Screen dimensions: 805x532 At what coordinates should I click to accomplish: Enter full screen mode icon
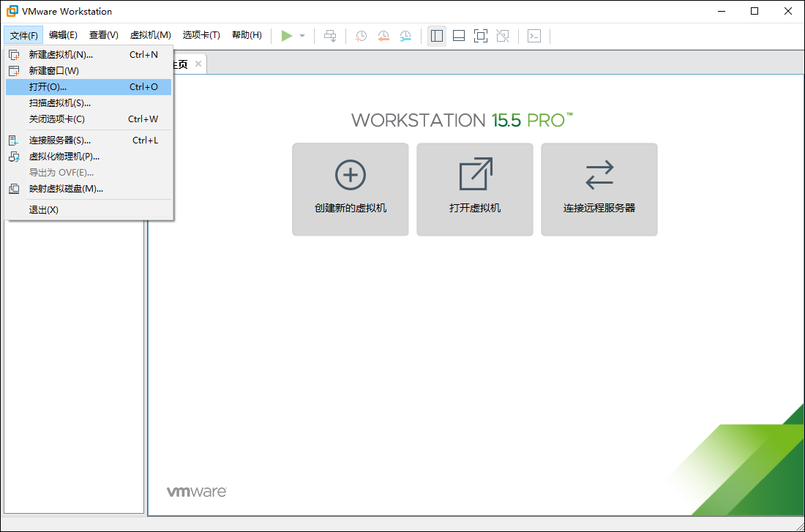point(481,36)
